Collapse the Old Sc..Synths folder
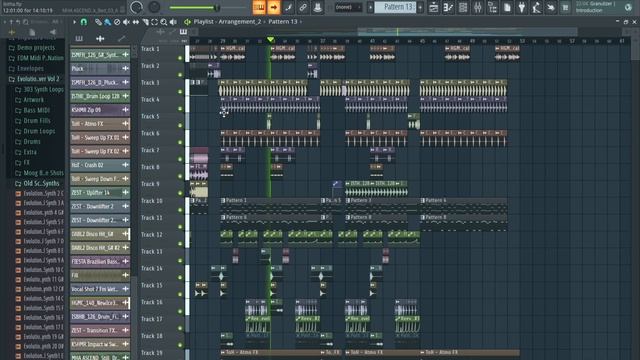Image resolution: width=640 pixels, height=360 pixels. click(37, 183)
